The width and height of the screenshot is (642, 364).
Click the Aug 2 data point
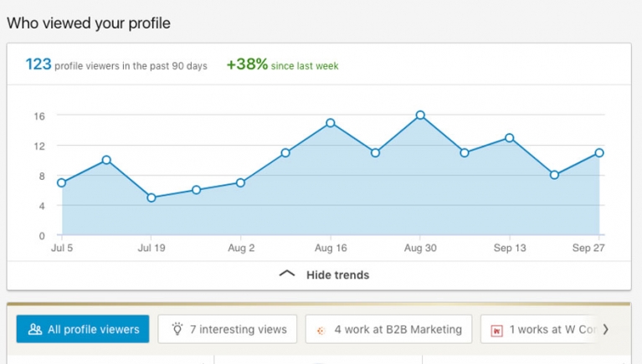click(240, 182)
